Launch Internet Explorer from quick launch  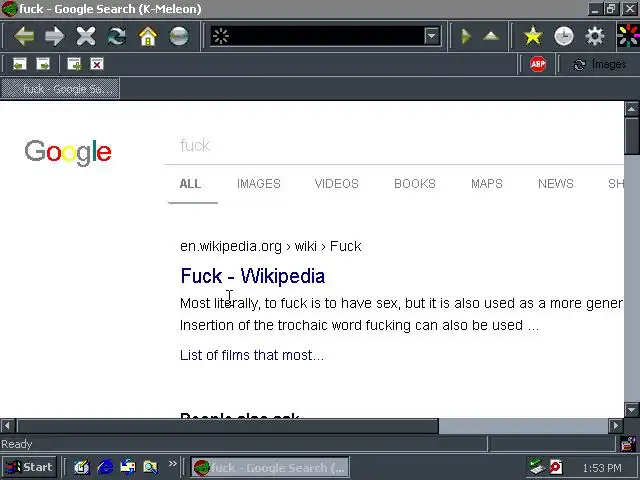105,467
